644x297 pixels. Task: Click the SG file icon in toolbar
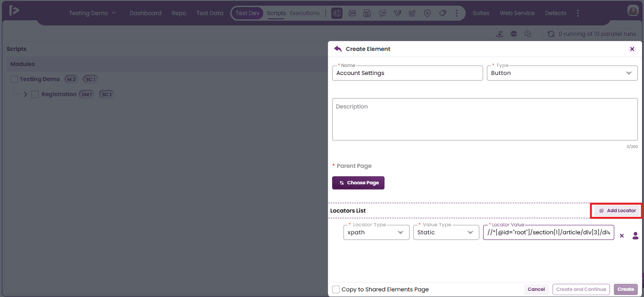[367, 13]
